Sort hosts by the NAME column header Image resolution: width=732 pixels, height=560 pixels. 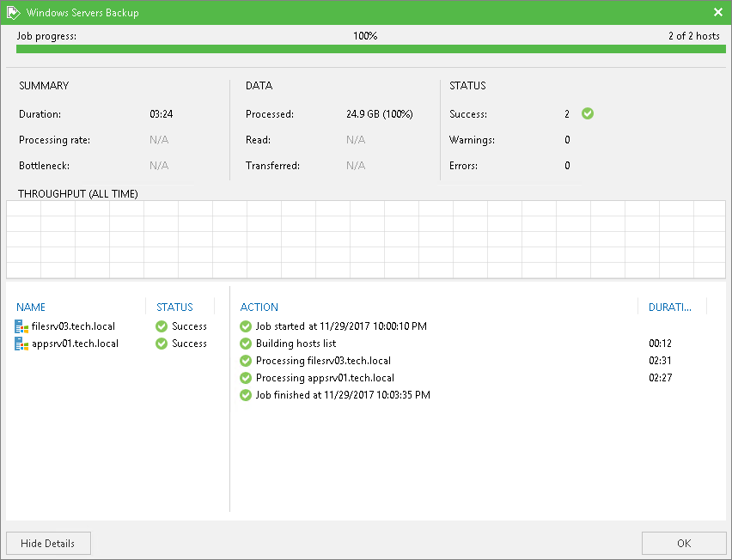coord(31,307)
